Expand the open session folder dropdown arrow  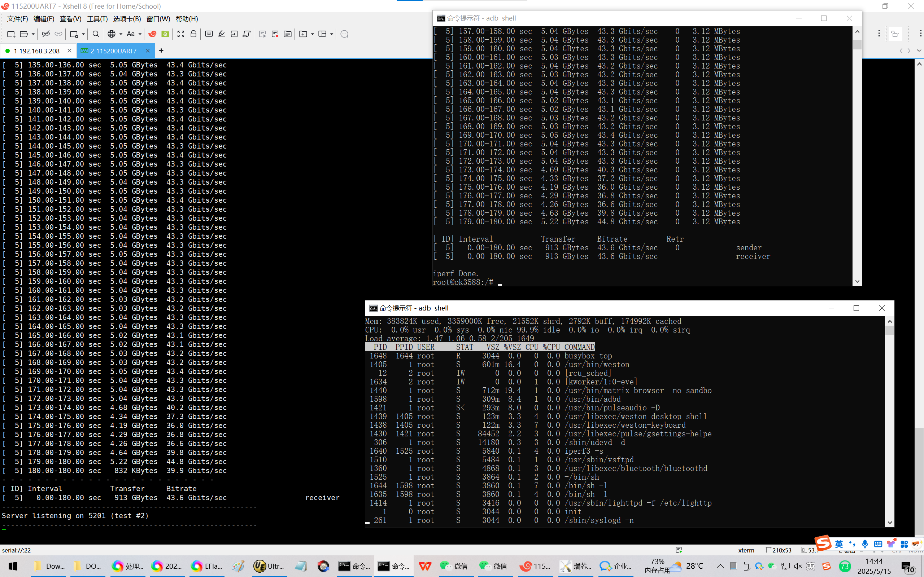click(x=33, y=34)
